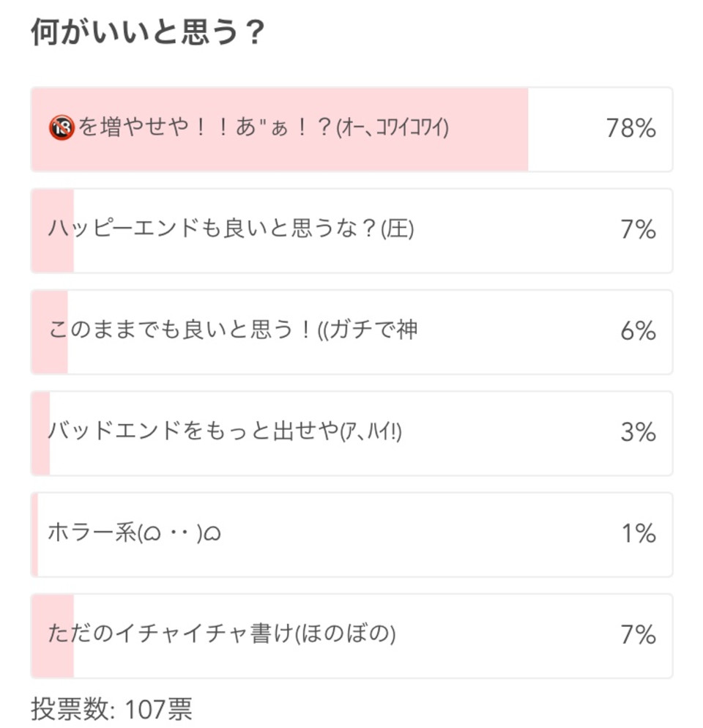Click the 3% result percentage
Image resolution: width=703 pixels, height=728 pixels.
637,433
